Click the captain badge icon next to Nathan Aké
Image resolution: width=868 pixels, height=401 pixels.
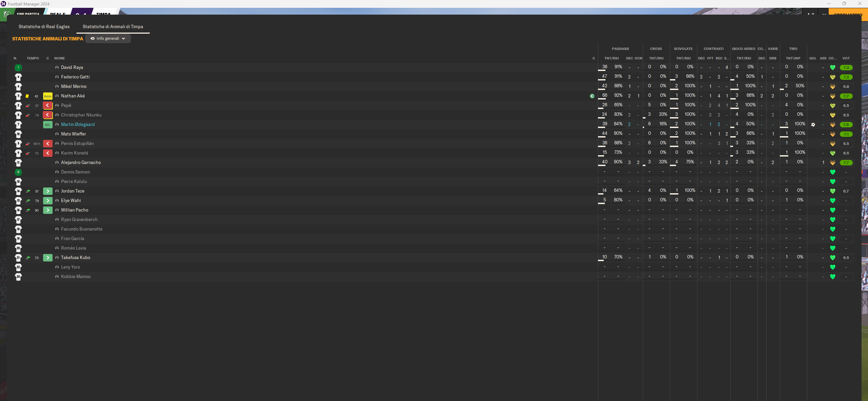592,96
